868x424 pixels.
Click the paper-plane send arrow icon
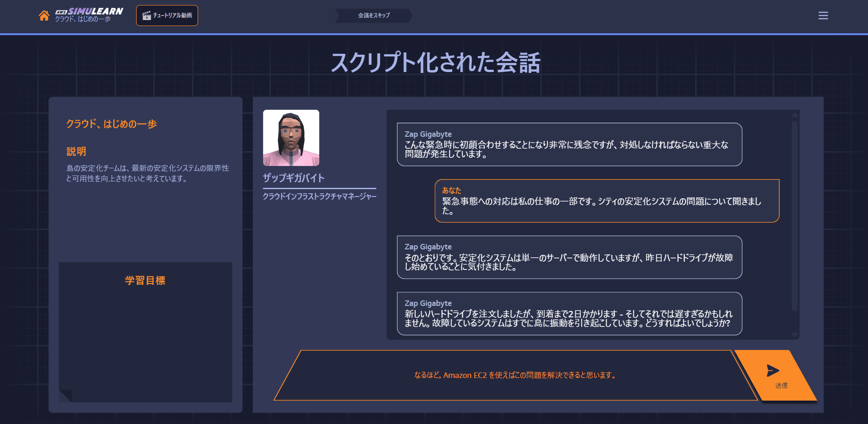773,371
